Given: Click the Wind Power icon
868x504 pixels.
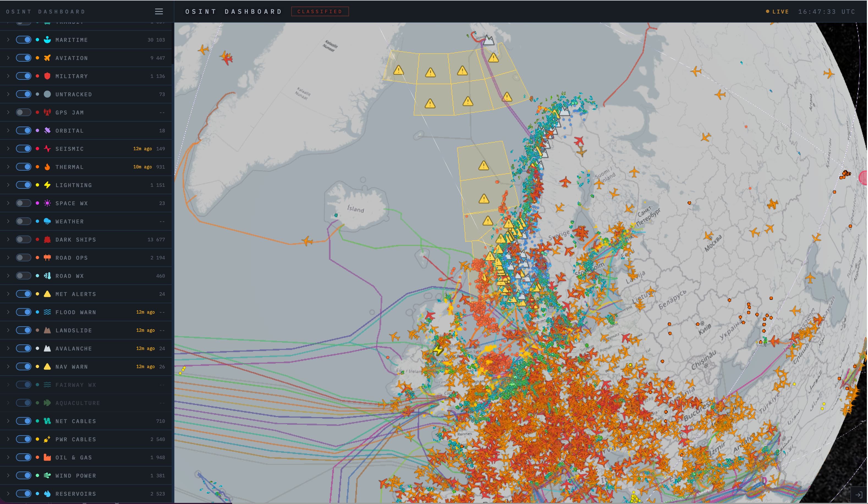Looking at the screenshot, I should click(48, 476).
